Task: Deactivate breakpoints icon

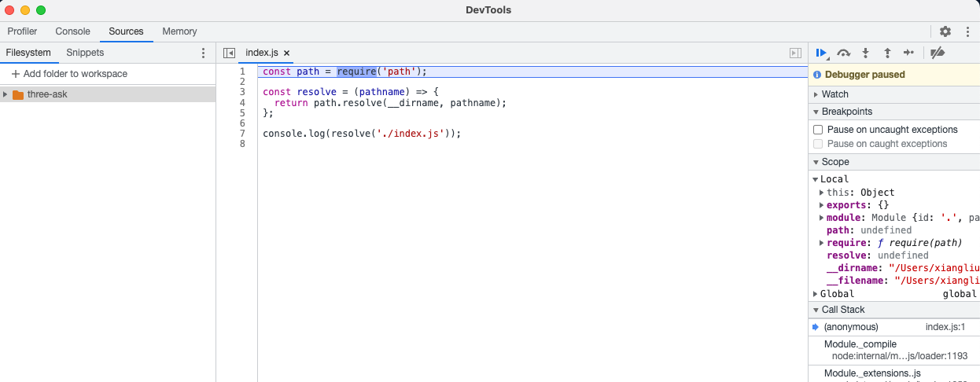Action: tap(937, 53)
